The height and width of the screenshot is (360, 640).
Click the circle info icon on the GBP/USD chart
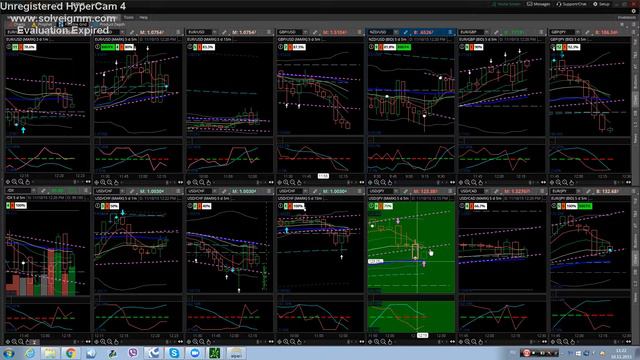point(280,47)
